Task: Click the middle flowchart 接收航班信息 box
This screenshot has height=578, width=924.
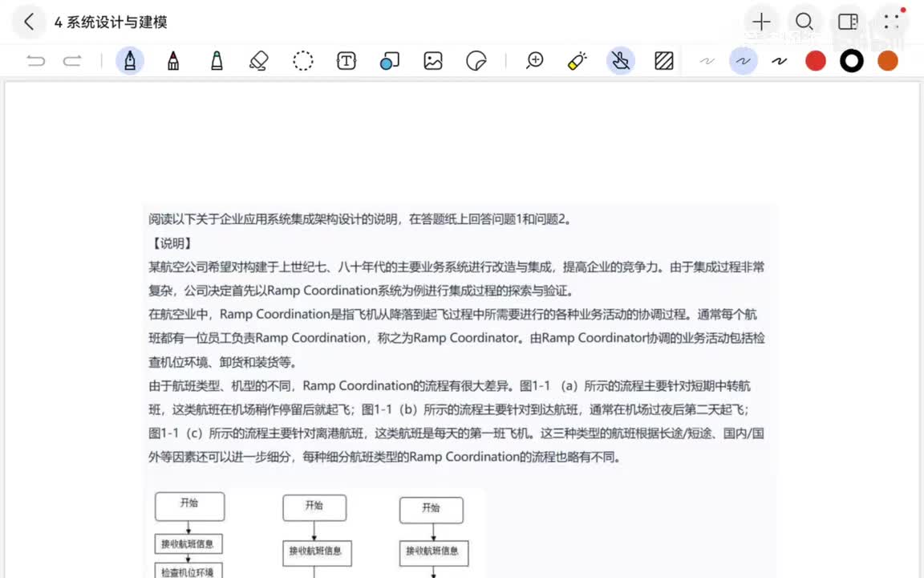Action: point(317,552)
